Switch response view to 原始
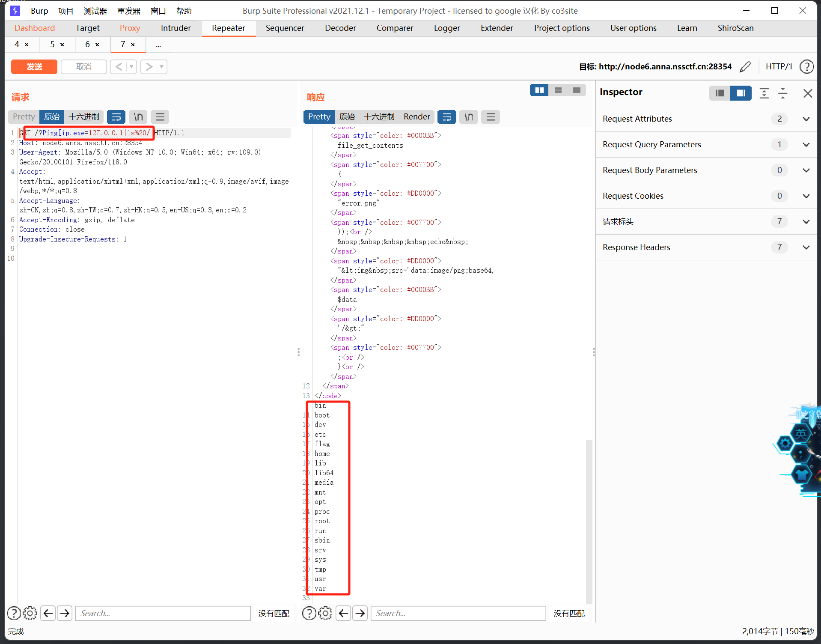This screenshot has height=644, width=821. (x=347, y=116)
